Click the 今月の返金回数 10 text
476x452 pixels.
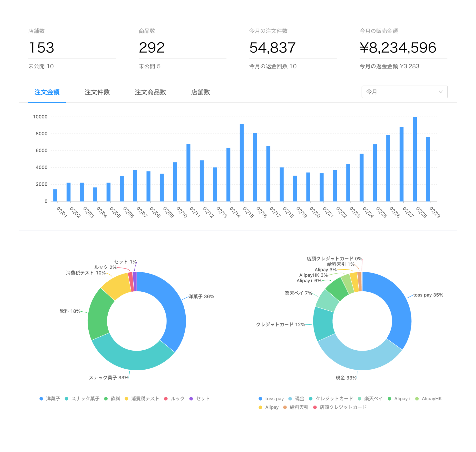pyautogui.click(x=273, y=66)
